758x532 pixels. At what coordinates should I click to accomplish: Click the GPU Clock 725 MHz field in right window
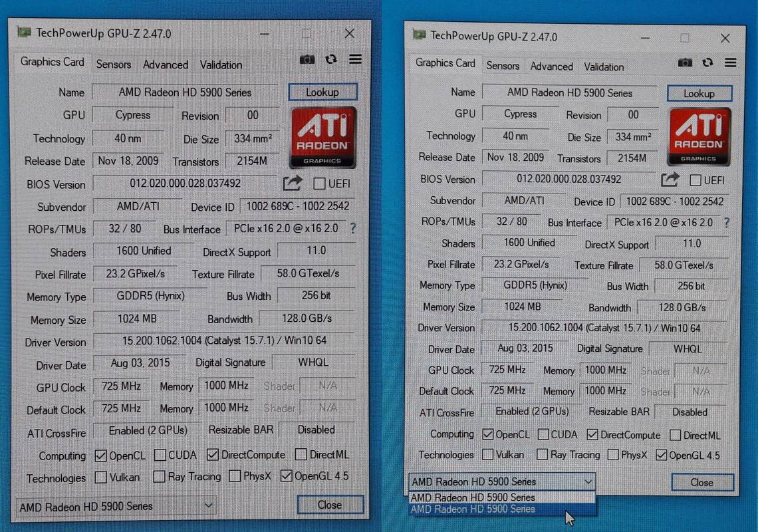(507, 370)
